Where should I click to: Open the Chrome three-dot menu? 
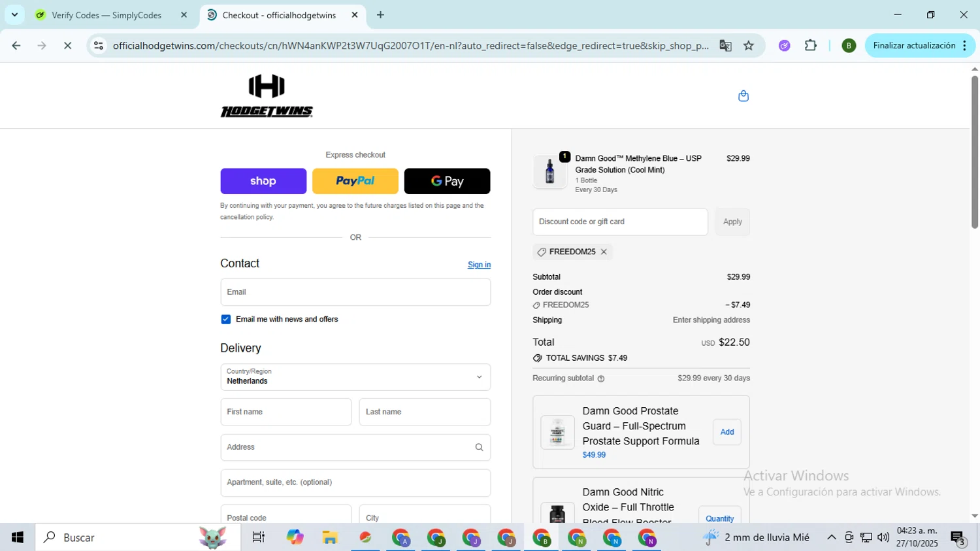[x=965, y=46]
